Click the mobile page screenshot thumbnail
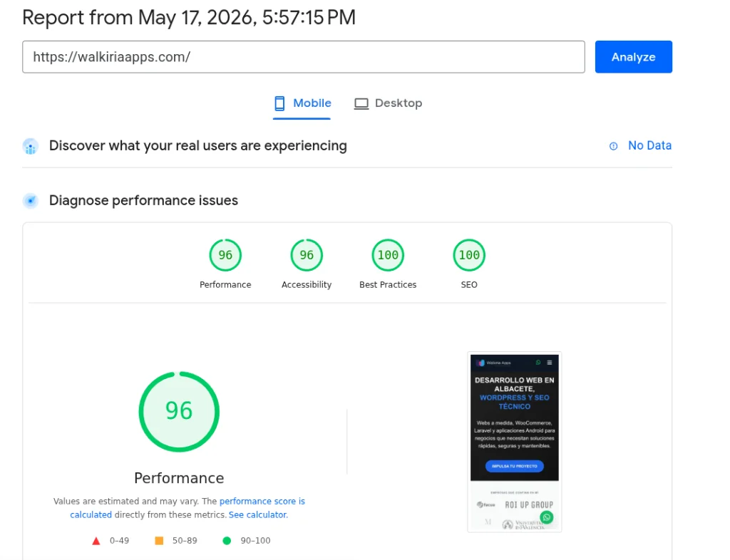 pos(515,442)
